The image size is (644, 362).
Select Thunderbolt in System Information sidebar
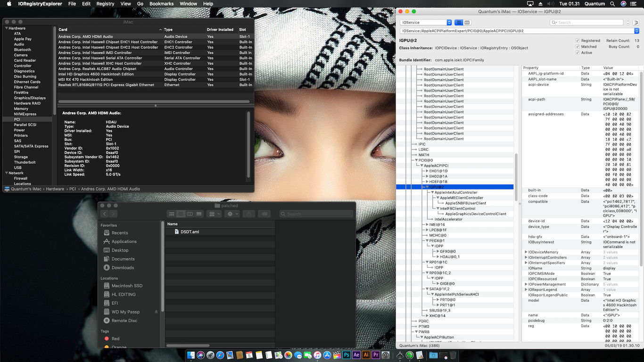click(25, 162)
